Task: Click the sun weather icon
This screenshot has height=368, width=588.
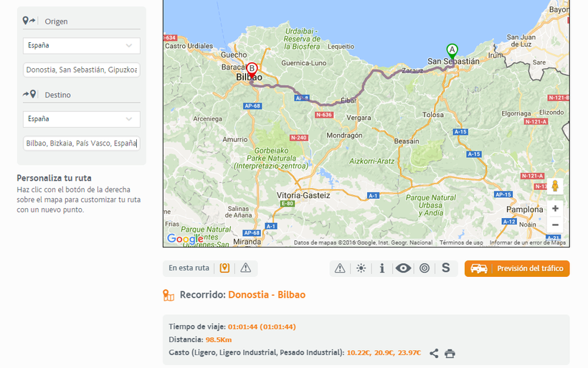Action: tap(361, 268)
